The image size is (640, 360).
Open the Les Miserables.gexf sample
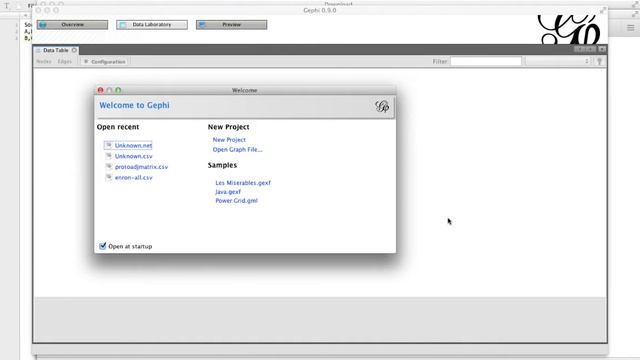(x=243, y=183)
